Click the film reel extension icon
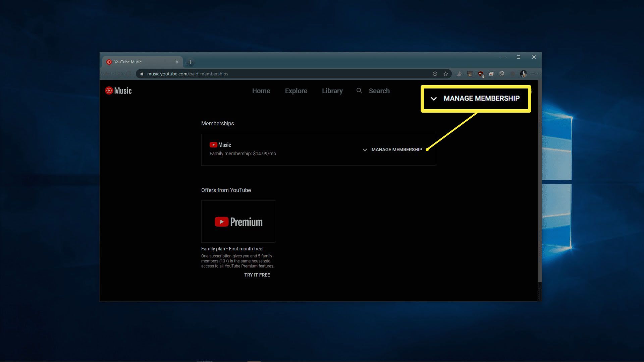This screenshot has width=644, height=362. click(502, 74)
